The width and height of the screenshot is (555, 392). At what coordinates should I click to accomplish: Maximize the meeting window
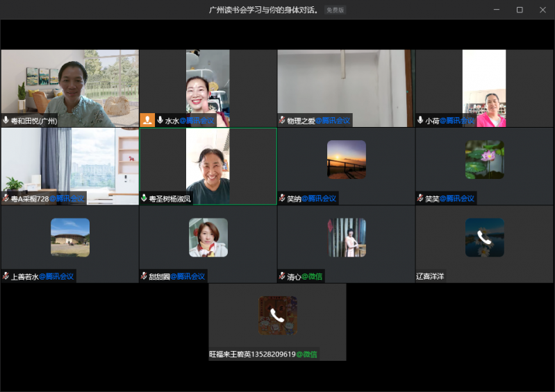click(x=519, y=10)
